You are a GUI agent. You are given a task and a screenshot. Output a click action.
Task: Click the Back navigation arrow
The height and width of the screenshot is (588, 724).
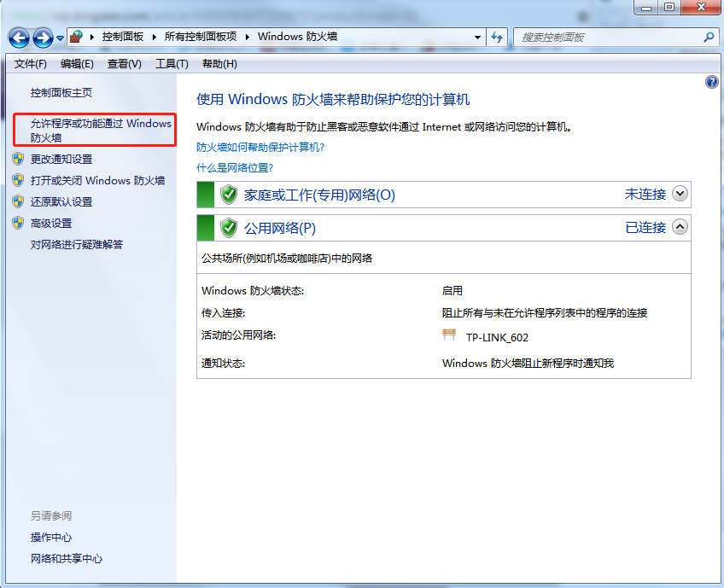click(x=19, y=38)
